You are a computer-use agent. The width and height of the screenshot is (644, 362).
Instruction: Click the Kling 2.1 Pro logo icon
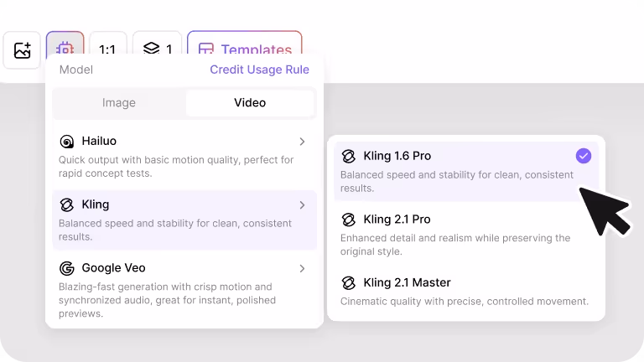[349, 220]
